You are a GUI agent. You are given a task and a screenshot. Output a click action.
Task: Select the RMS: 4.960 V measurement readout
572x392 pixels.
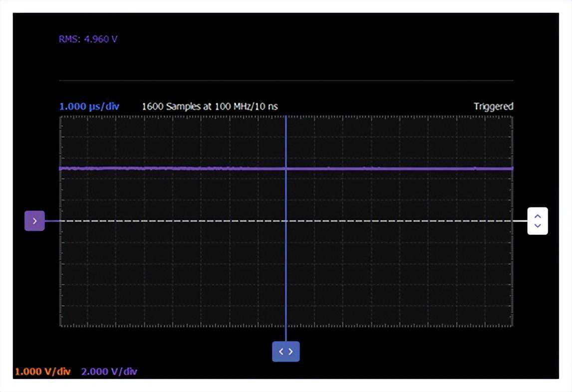88,39
